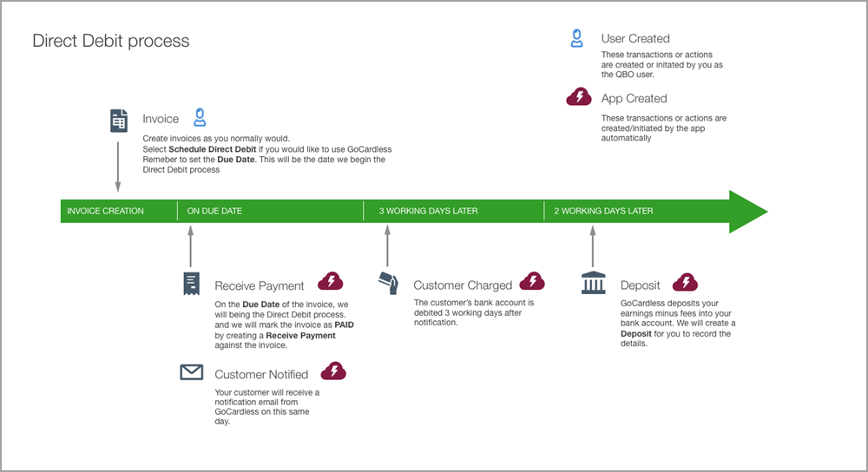The image size is (868, 472).
Task: Click 'debited 3 working days after' line
Action: click(468, 312)
